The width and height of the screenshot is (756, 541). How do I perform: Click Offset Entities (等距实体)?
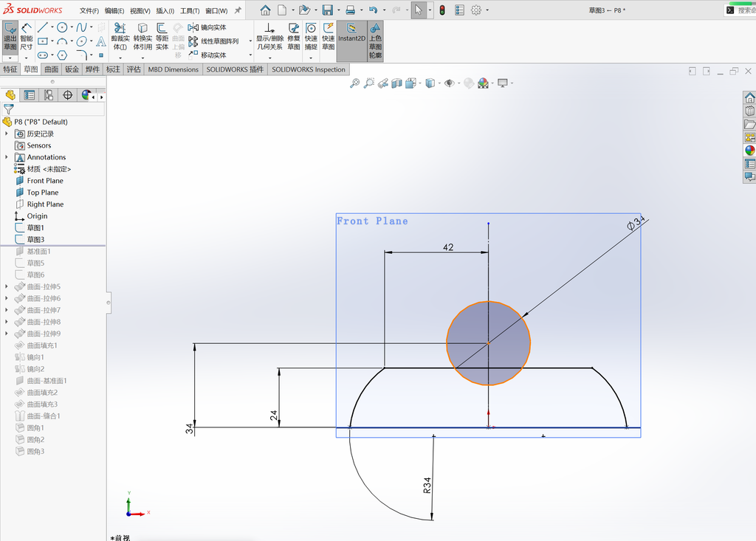162,37
